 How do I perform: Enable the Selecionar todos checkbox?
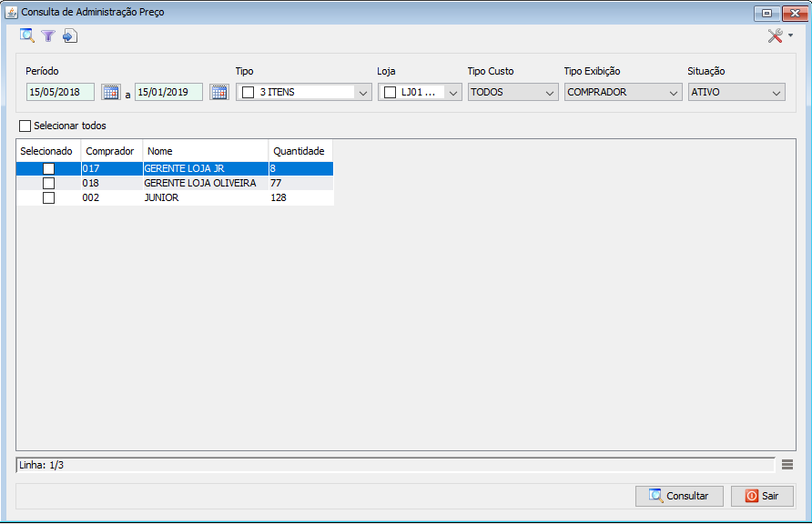[x=25, y=126]
